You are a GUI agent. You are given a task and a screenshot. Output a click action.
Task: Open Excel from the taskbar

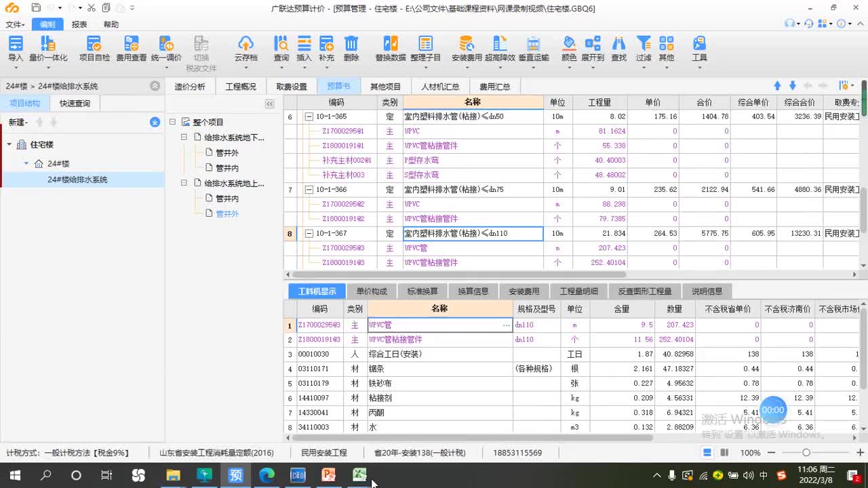pyautogui.click(x=359, y=475)
